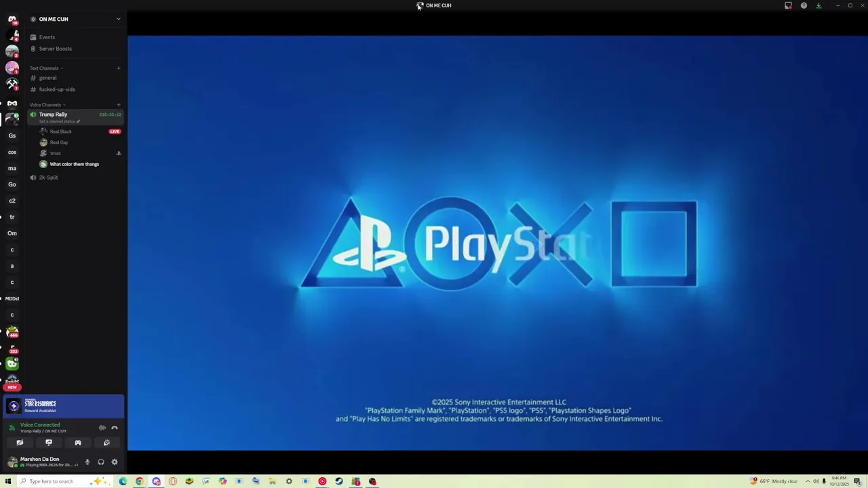Open the tr server in server list
868x488 pixels.
coord(12,217)
